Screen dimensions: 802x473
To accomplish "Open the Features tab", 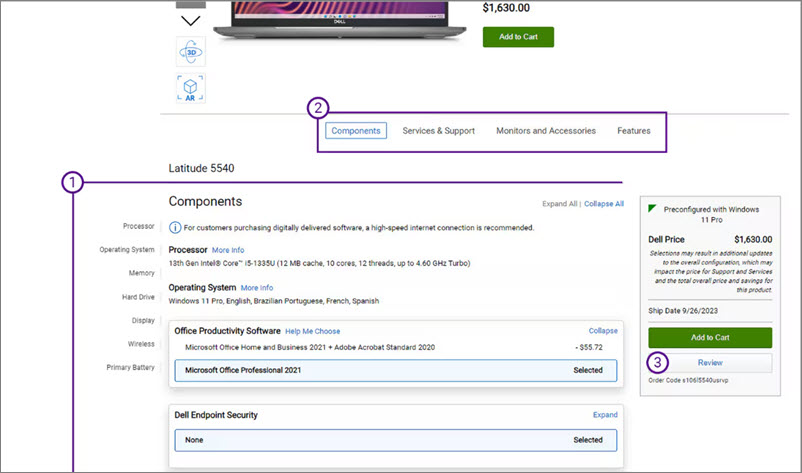I will coord(633,131).
